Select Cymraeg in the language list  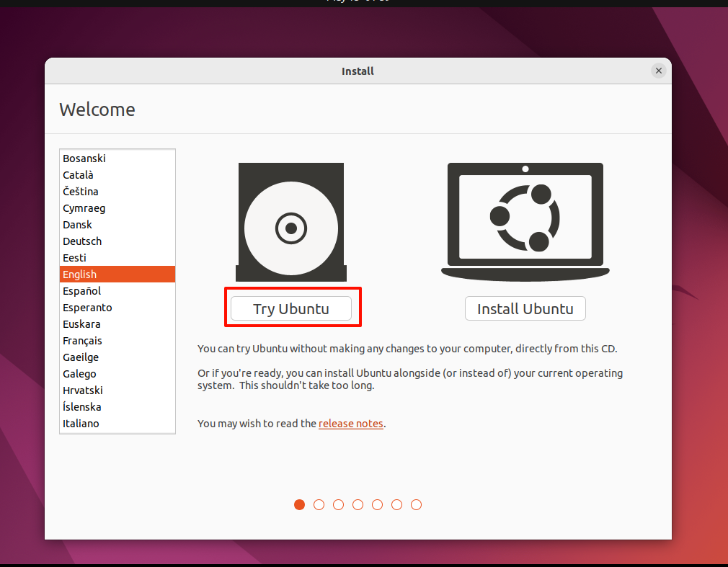pos(117,208)
